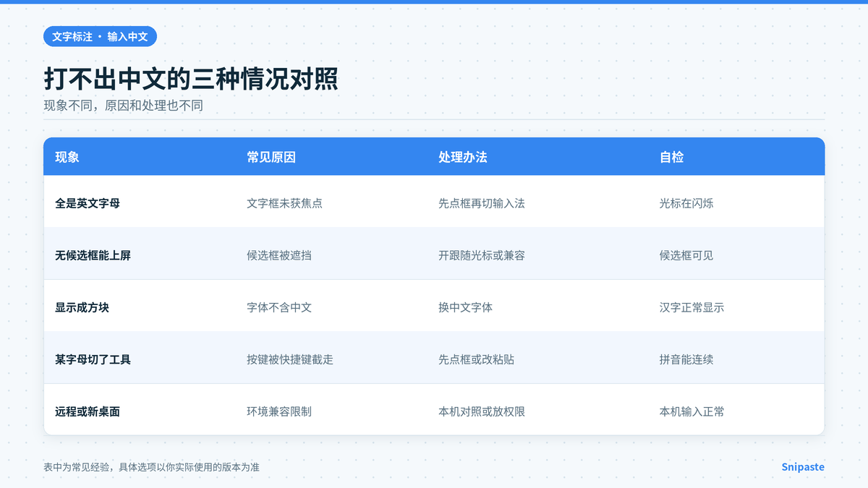Select the cell 汉字正常显示
The width and height of the screenshot is (868, 488).
[x=692, y=307]
